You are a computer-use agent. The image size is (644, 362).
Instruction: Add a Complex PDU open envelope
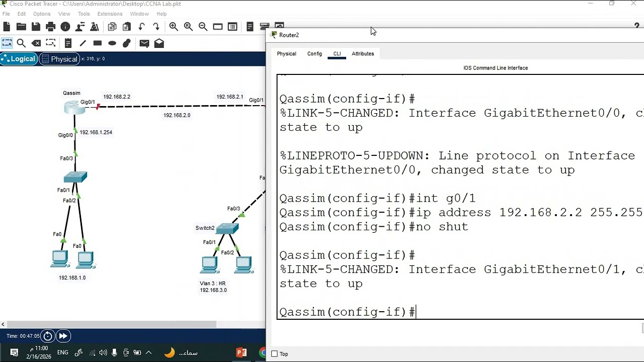pos(159,43)
